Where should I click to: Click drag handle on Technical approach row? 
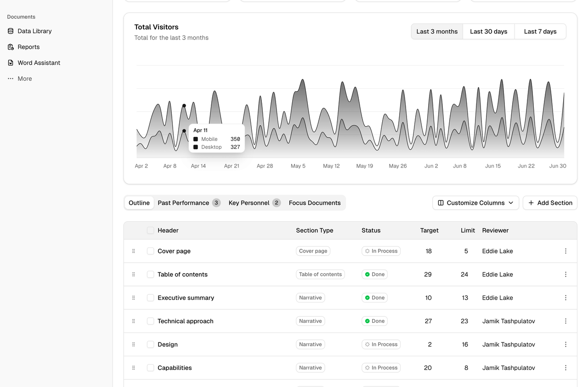click(134, 321)
